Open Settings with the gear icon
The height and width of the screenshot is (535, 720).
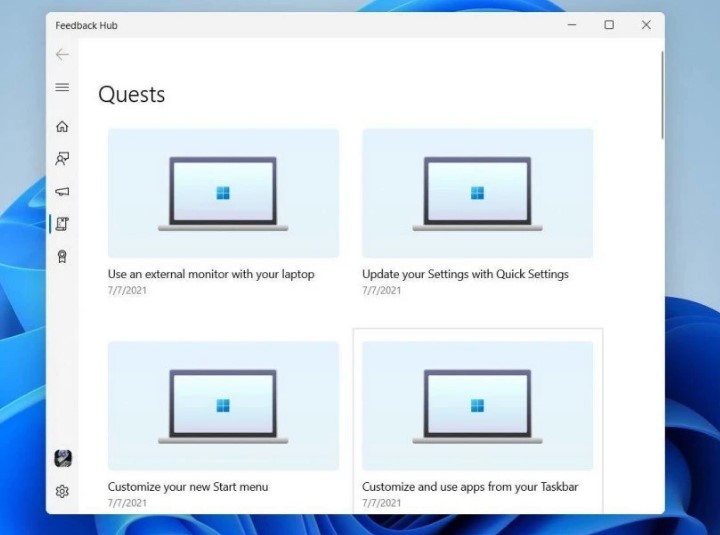[62, 491]
